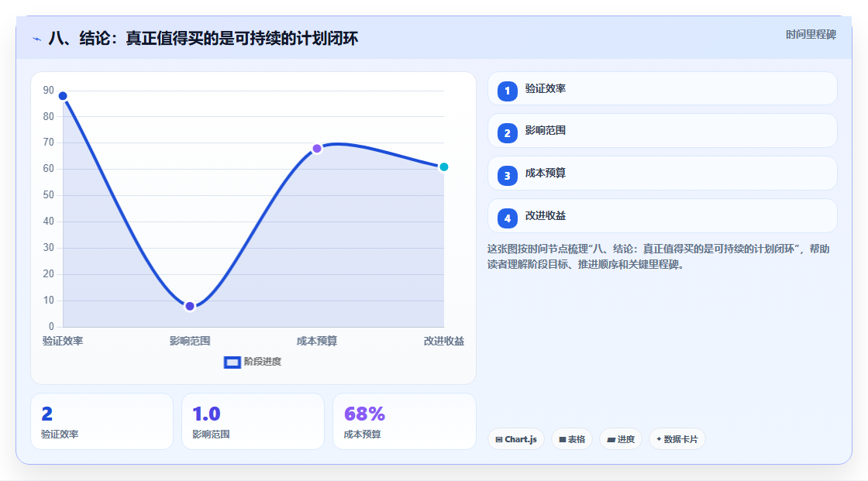Select numbered badge 2 for 影响范围
Screen dimensions: 868x481
pyautogui.click(x=507, y=133)
